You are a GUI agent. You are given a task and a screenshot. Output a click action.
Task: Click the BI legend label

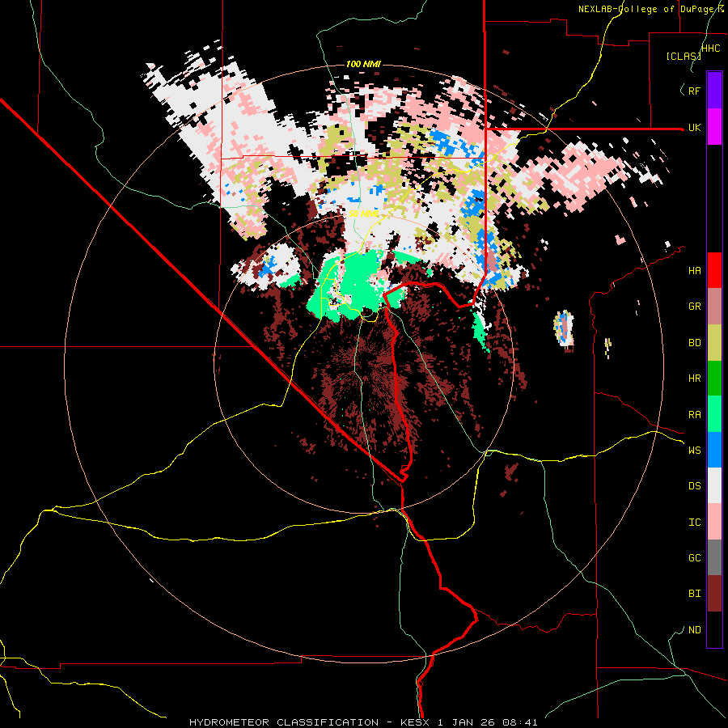(694, 594)
